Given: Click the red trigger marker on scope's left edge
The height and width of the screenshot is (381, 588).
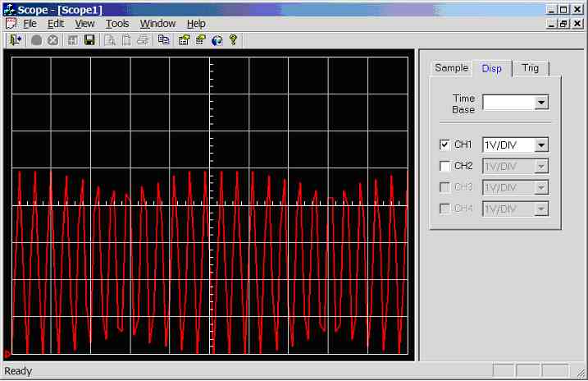Looking at the screenshot, I should pos(7,354).
